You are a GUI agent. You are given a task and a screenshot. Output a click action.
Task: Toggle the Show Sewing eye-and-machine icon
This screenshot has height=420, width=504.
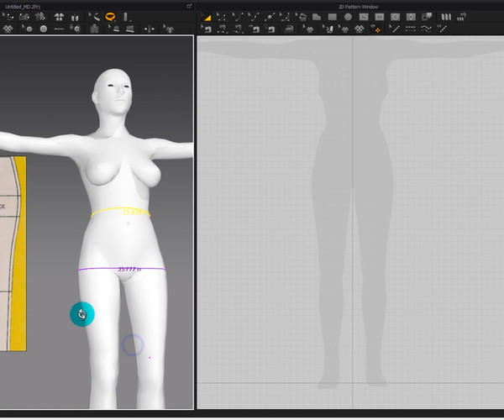(x=254, y=29)
